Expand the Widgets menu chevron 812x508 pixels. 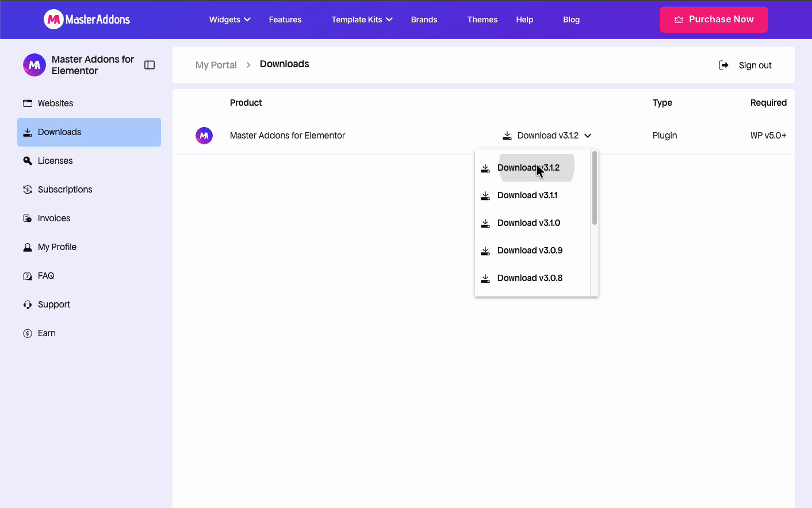247,20
